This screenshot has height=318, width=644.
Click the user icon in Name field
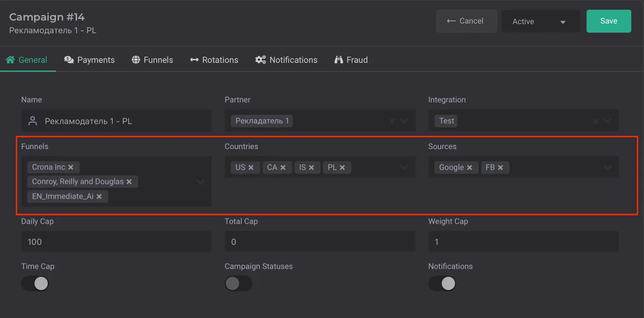click(33, 121)
